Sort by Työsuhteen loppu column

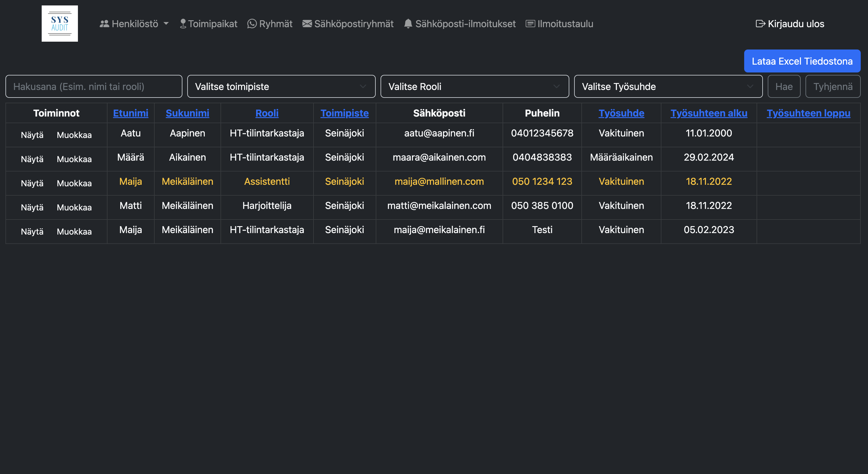(x=809, y=113)
